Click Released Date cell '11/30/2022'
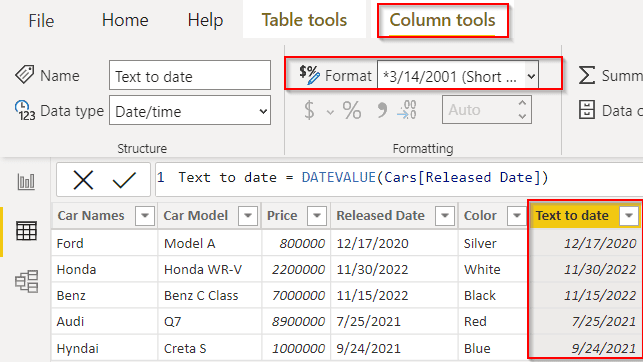The height and width of the screenshot is (362, 643). tap(394, 269)
